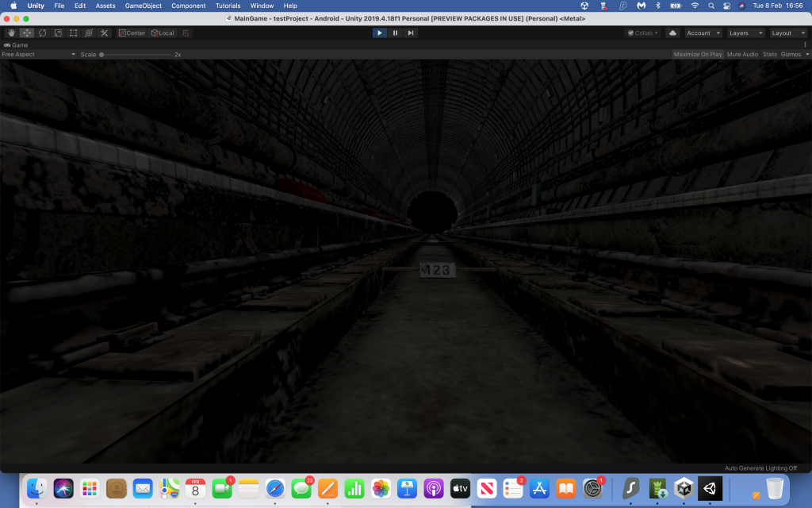The image size is (812, 508).
Task: Switch to the Game tab
Action: point(17,45)
